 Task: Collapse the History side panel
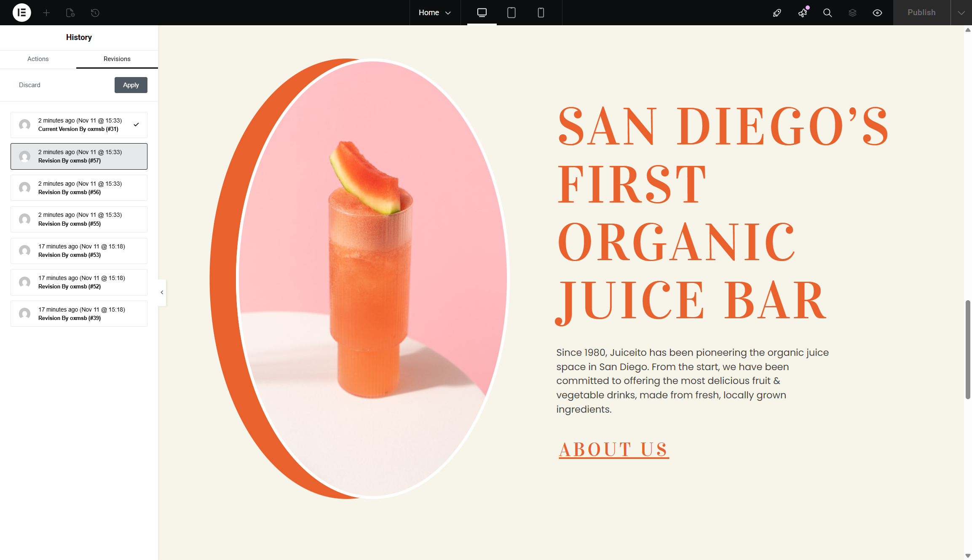pyautogui.click(x=162, y=292)
